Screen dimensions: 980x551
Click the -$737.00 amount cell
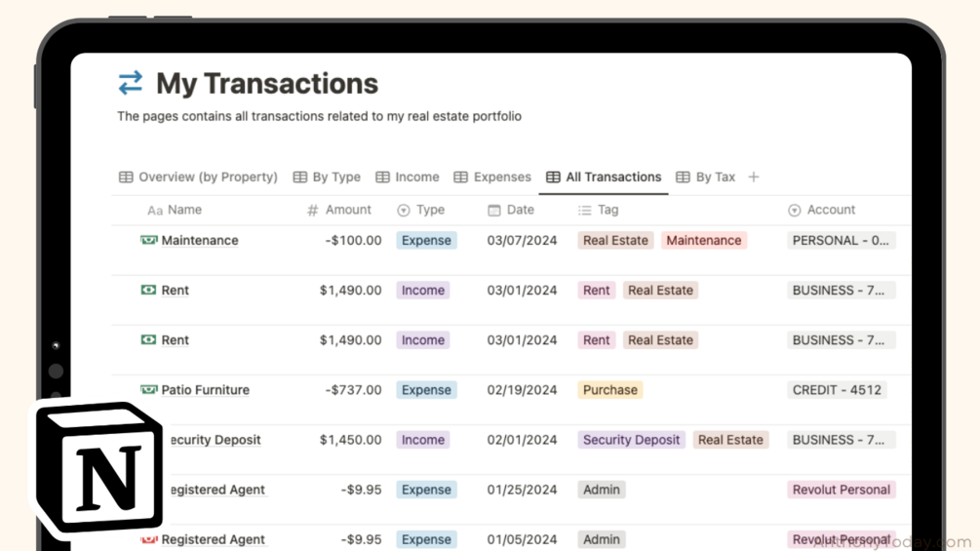point(353,390)
